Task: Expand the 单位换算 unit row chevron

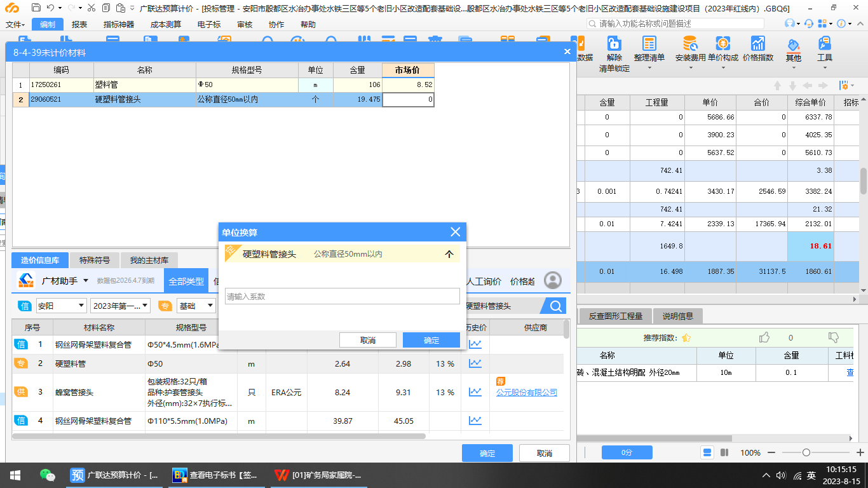Action: click(449, 254)
